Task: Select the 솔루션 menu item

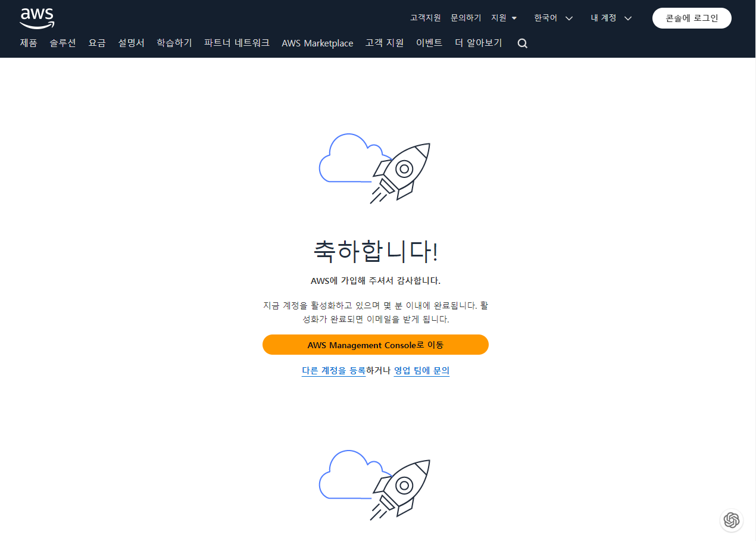Action: click(x=63, y=43)
